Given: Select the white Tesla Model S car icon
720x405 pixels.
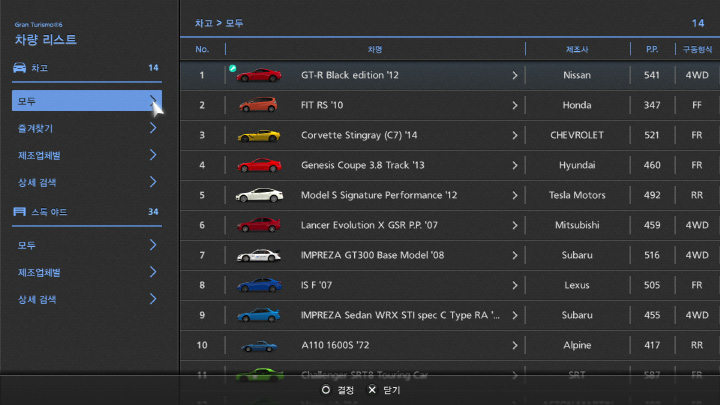Looking at the screenshot, I should tap(258, 195).
